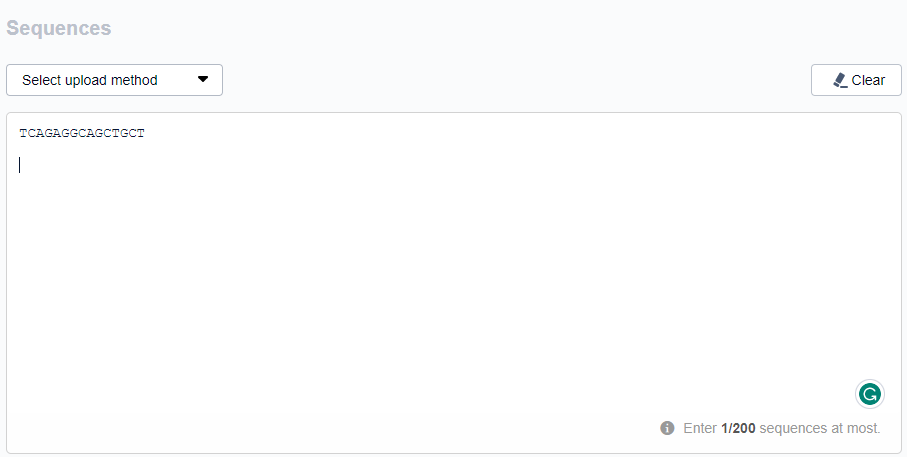Click at the end of TCAGAGGCAGCTGCT
The height and width of the screenshot is (457, 907).
pos(145,133)
